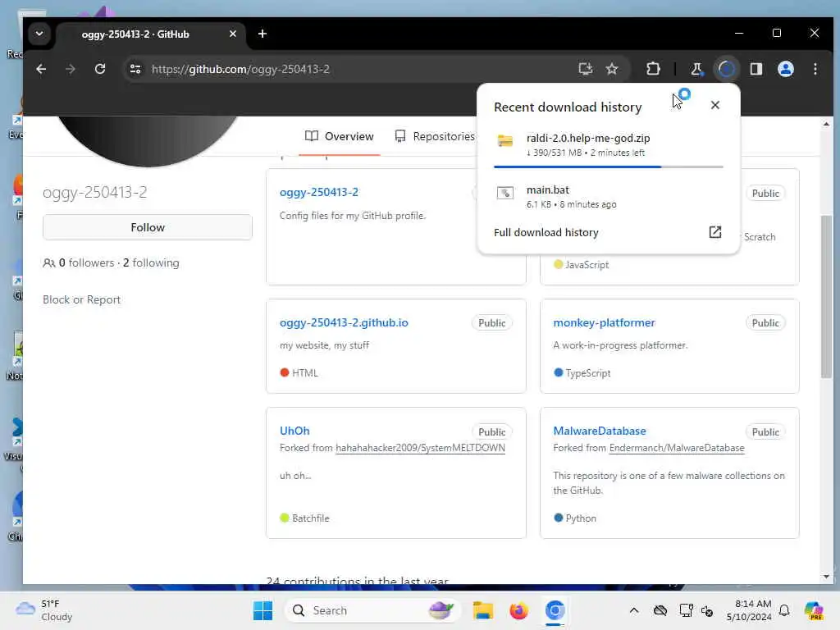
Task: Click Block or Report
Action: click(x=81, y=299)
